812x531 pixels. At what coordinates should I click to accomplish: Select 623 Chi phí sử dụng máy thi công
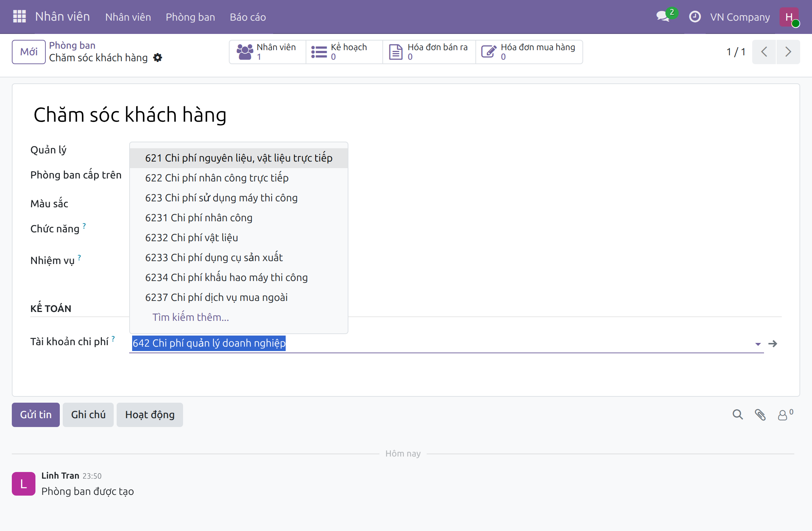(239, 198)
